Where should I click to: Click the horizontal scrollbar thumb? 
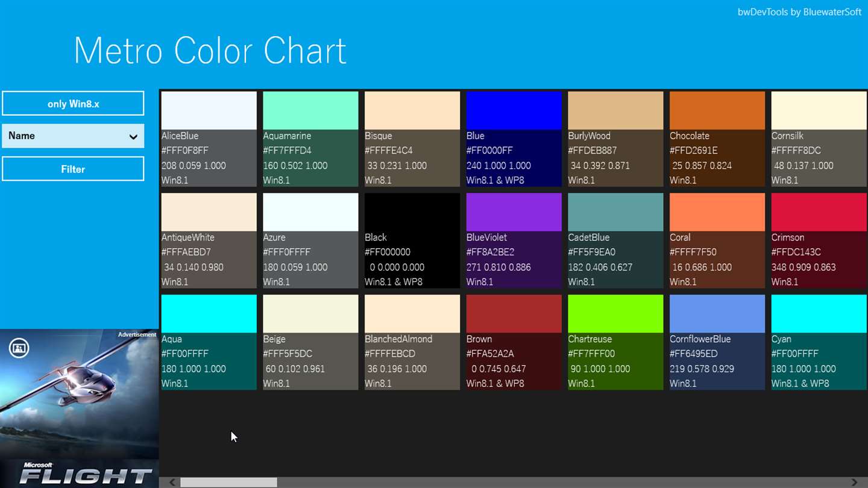[228, 482]
